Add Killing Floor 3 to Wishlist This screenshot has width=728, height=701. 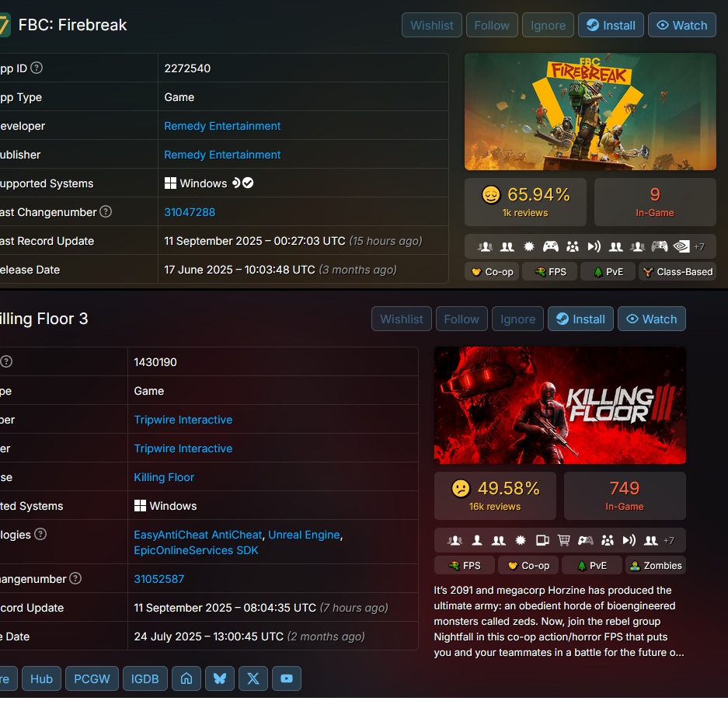pos(402,319)
